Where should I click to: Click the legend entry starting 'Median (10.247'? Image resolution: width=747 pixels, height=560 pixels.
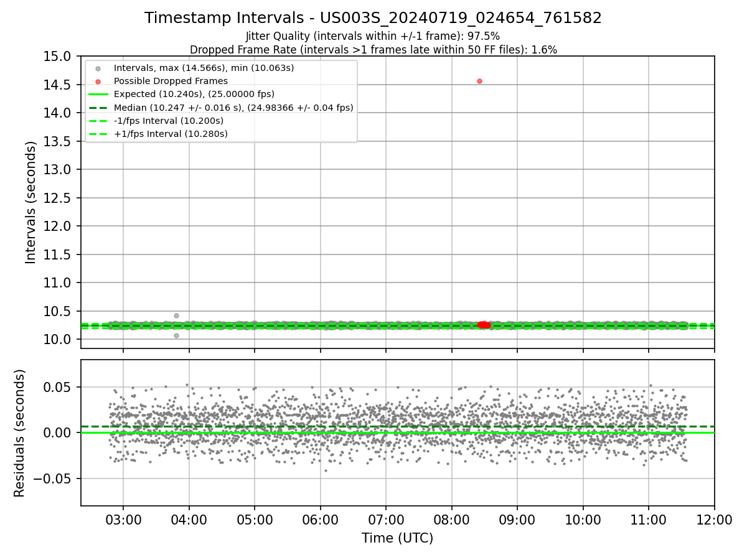[x=233, y=108]
